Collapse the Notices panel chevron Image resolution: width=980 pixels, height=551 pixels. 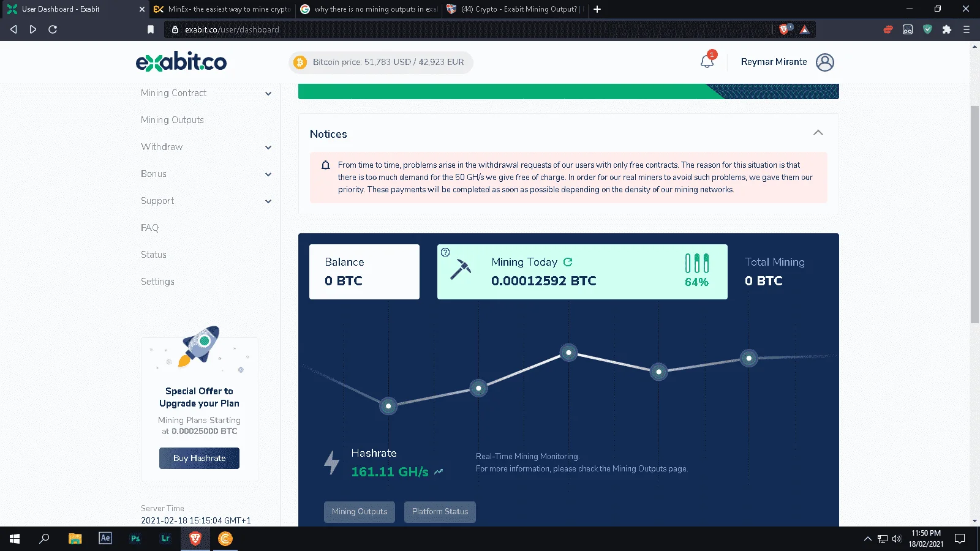coord(818,133)
